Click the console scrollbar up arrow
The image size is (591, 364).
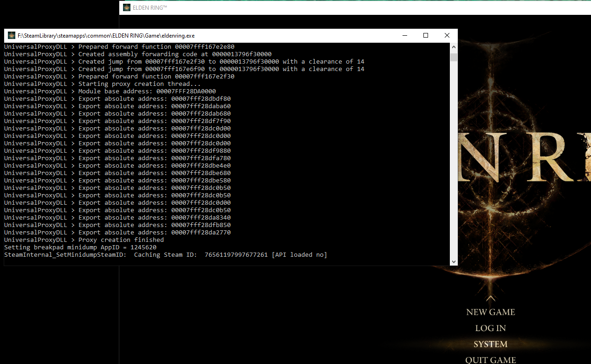454,47
